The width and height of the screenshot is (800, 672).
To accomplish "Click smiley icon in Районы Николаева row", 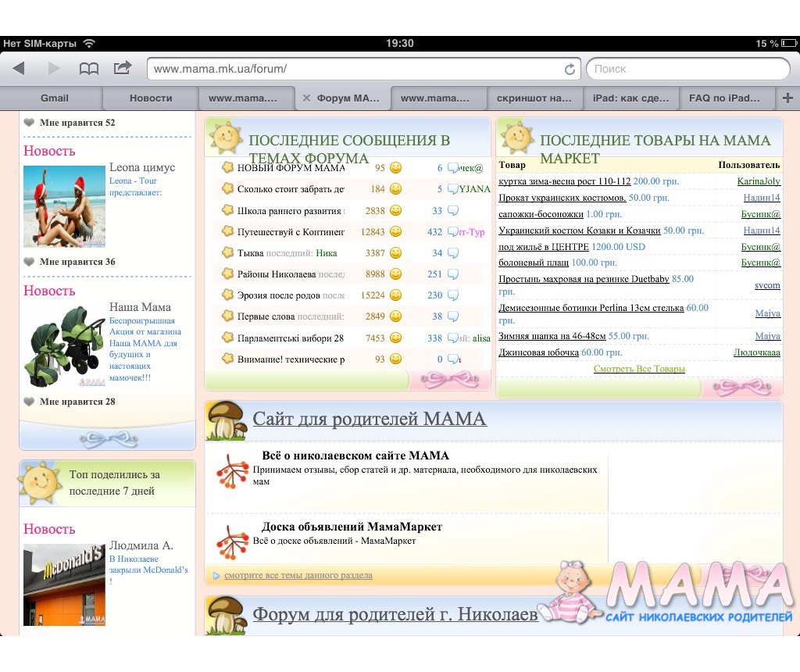I will [x=395, y=274].
